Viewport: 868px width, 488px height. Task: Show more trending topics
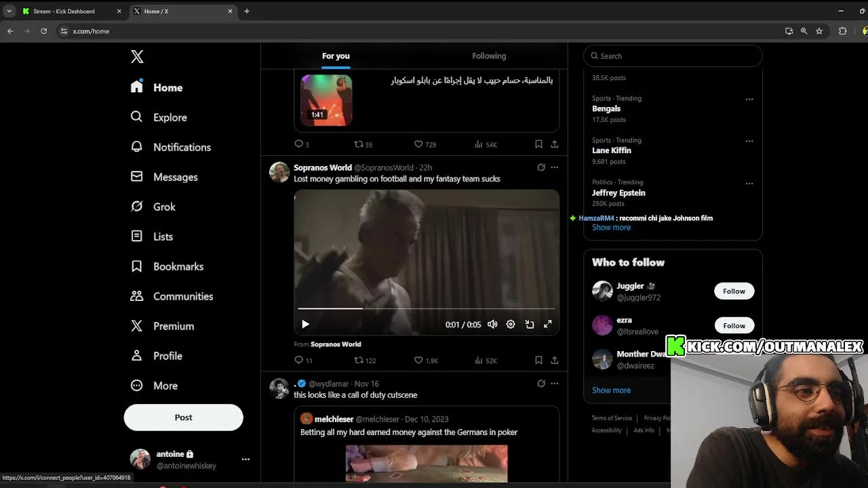point(611,228)
